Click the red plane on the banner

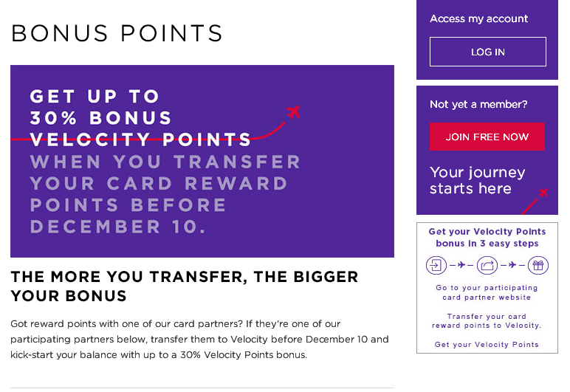click(x=293, y=112)
